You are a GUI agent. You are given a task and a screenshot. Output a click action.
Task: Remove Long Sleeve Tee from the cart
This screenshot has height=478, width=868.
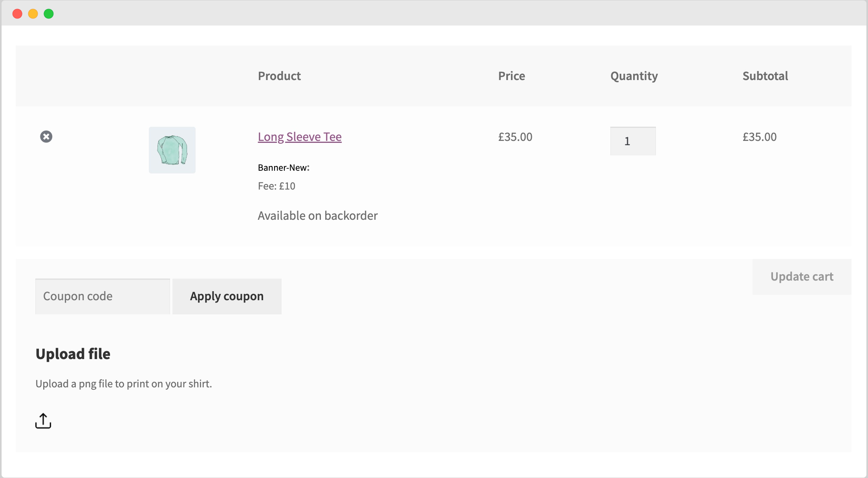[x=46, y=137]
